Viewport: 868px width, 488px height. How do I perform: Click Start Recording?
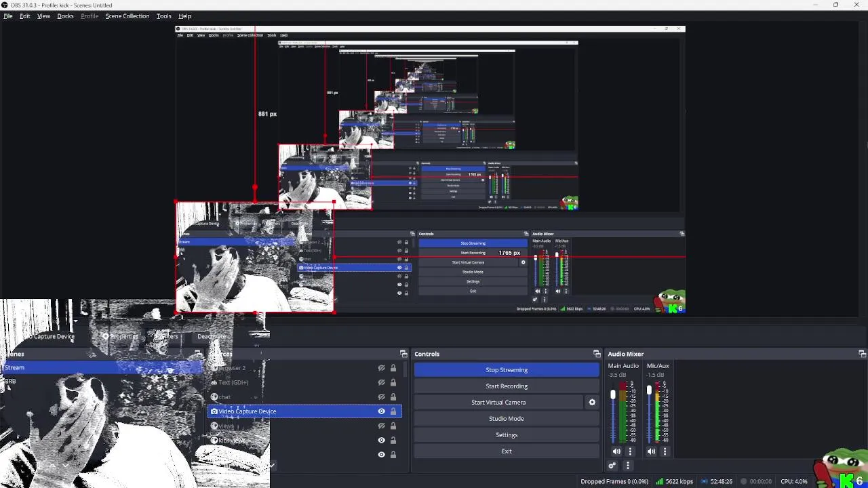tap(507, 386)
